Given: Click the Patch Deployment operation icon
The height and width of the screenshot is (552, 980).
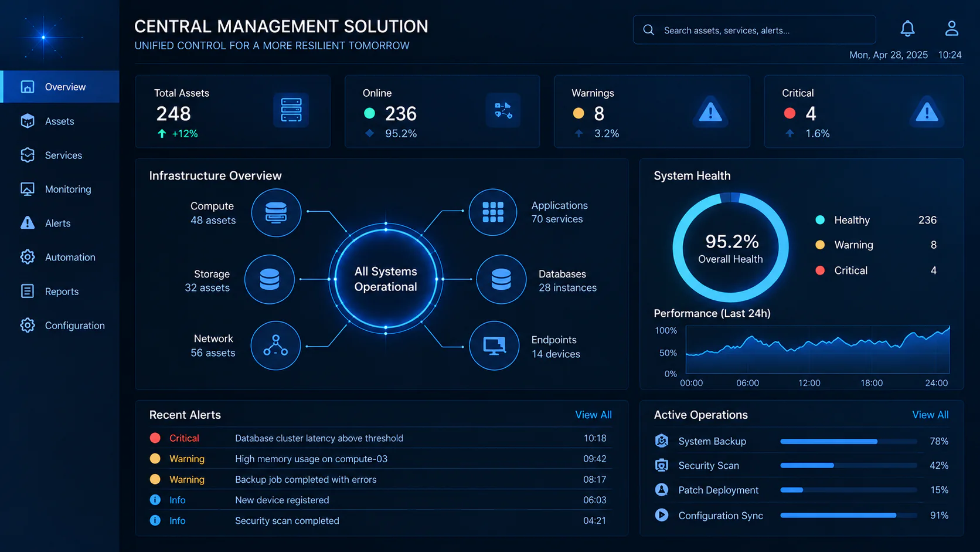Looking at the screenshot, I should click(x=662, y=490).
